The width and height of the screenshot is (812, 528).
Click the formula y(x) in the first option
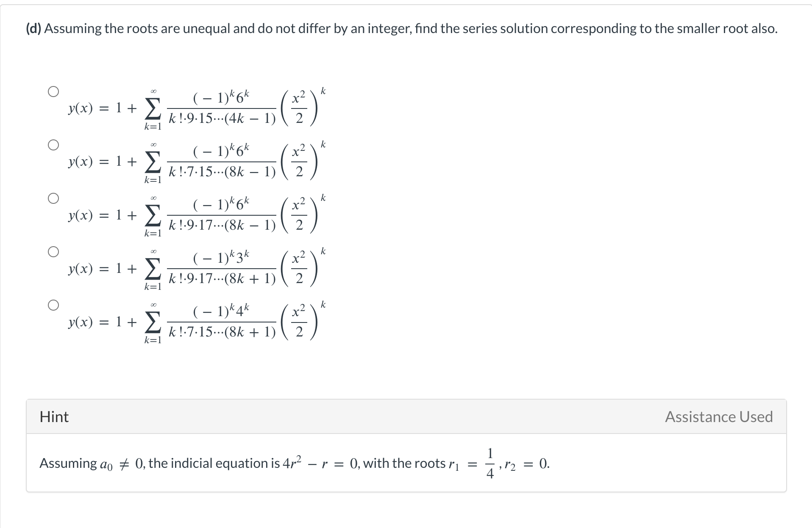(x=80, y=108)
